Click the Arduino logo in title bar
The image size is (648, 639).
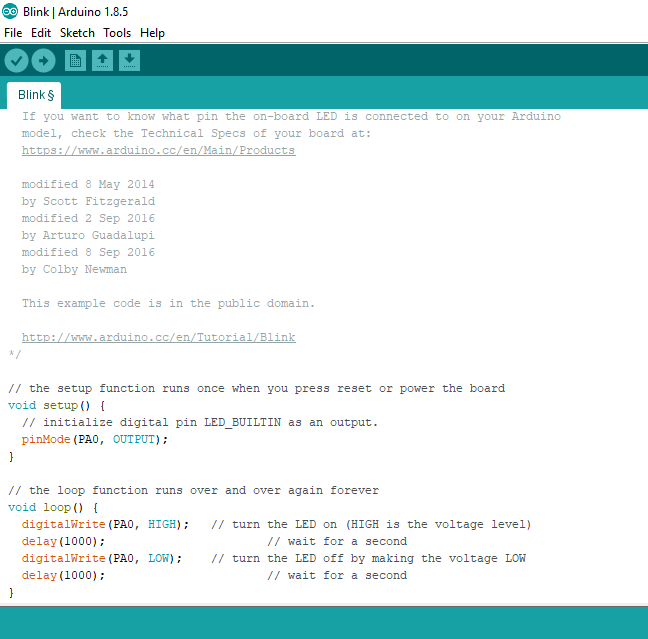[x=10, y=12]
